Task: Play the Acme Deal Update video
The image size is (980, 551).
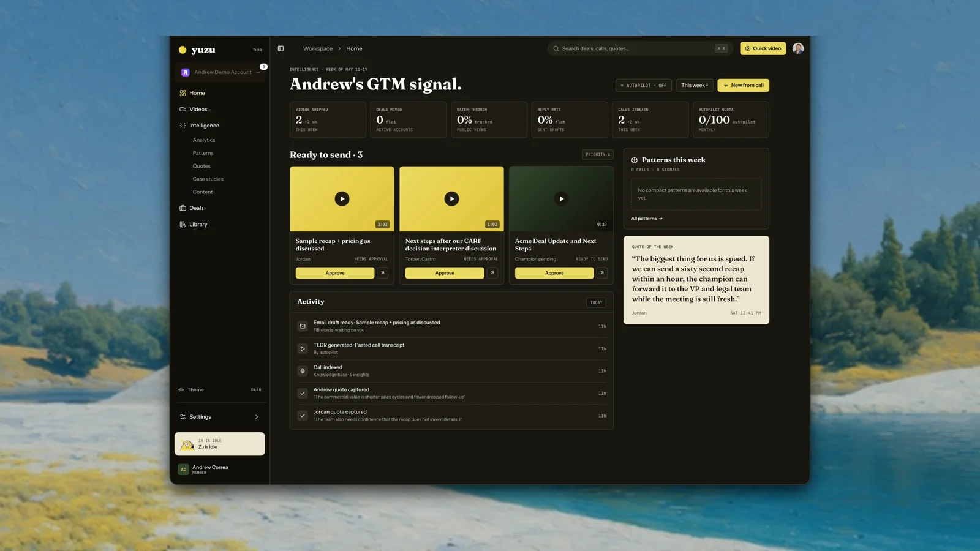Action: coord(561,198)
